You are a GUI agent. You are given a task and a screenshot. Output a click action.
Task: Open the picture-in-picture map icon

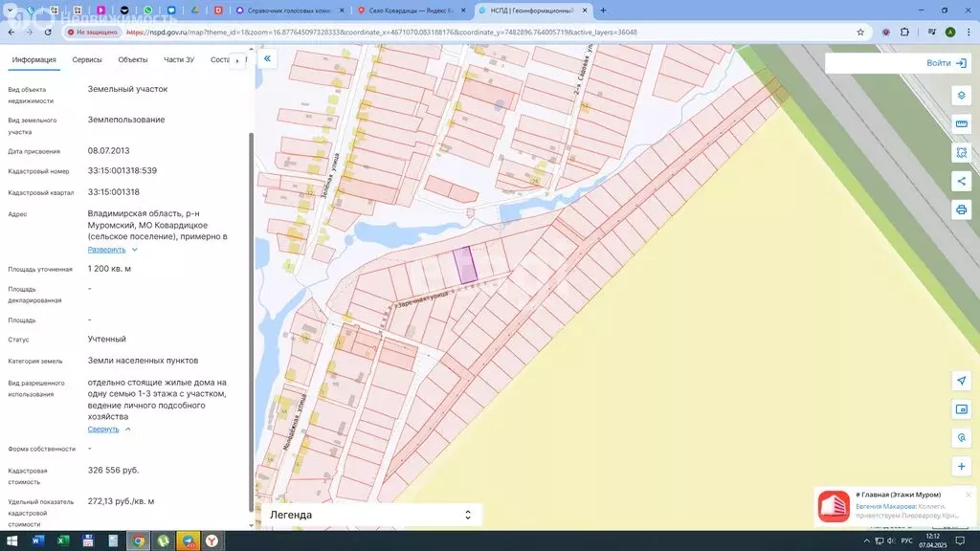tap(961, 409)
